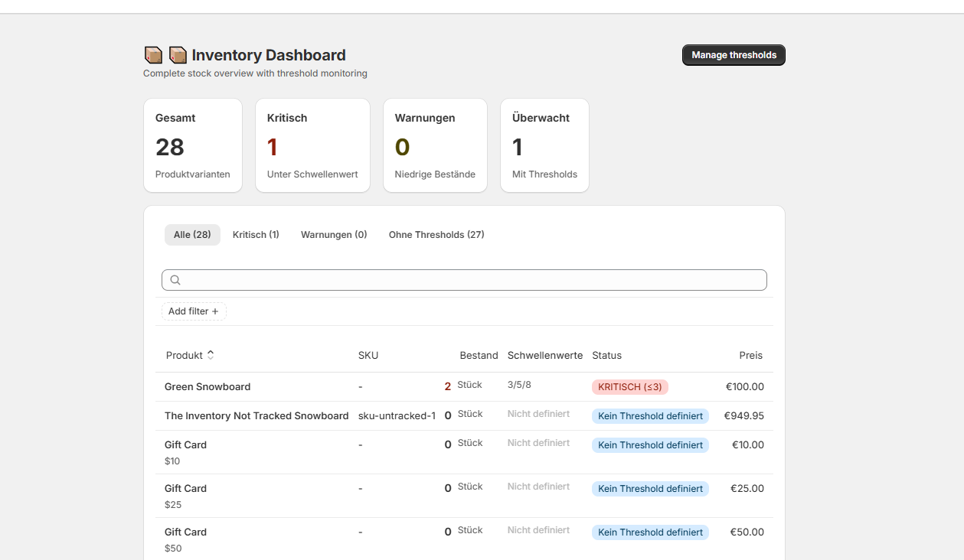The height and width of the screenshot is (560, 964).
Task: Click the Überwacht summary card
Action: [x=544, y=145]
